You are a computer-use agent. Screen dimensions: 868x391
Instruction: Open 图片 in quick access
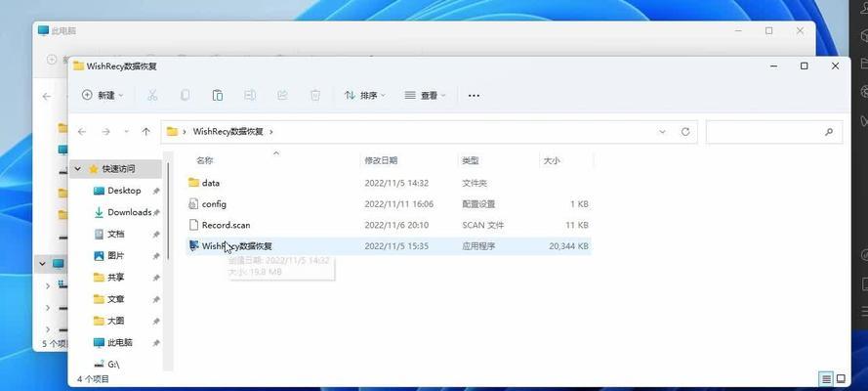pos(115,255)
